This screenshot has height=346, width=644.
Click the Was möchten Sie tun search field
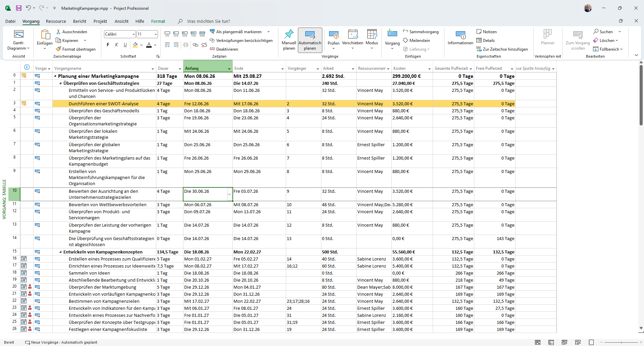click(209, 21)
